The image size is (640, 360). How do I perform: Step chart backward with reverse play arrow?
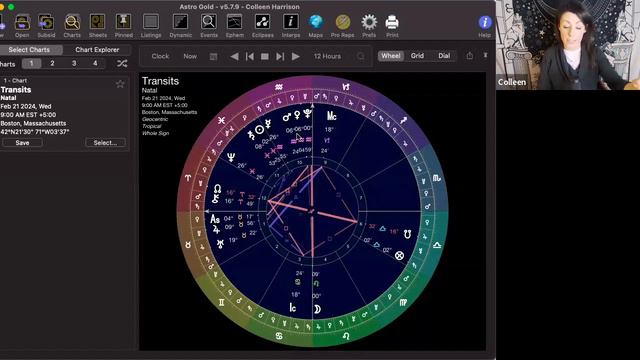(x=234, y=56)
